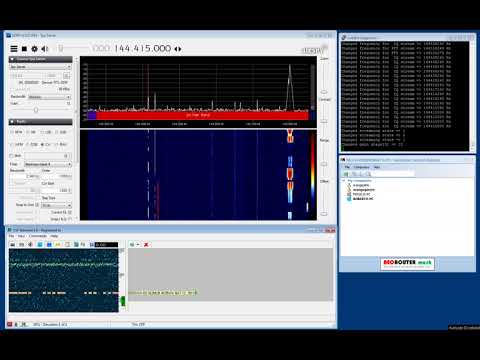Open the File menu in the computers window
Image resolution: width=480 pixels, height=360 pixels.
[x=347, y=167]
